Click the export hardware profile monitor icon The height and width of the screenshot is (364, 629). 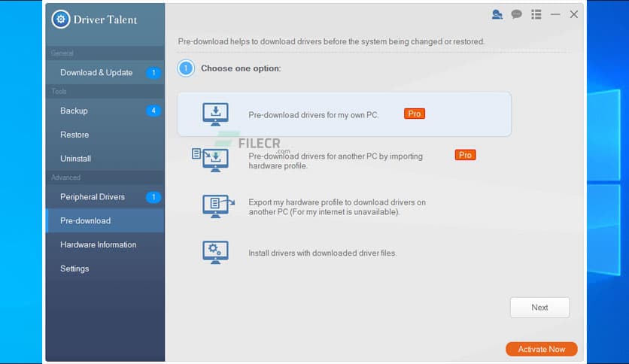[x=218, y=206]
